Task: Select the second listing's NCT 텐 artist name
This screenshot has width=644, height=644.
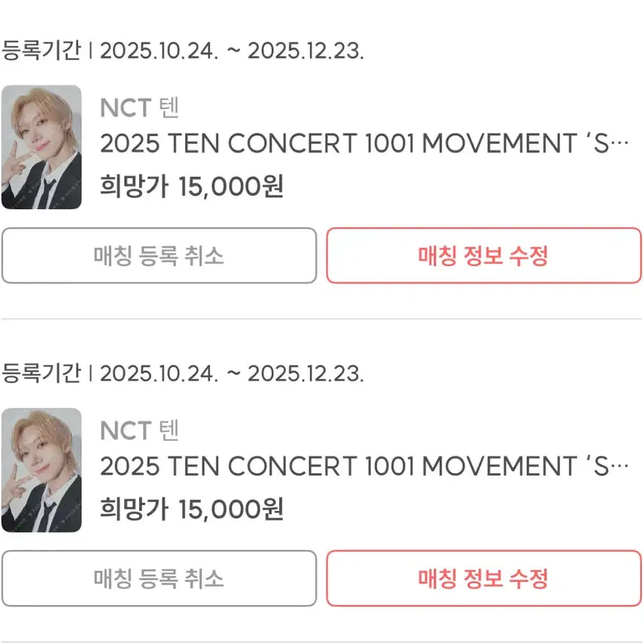Action: tap(140, 431)
